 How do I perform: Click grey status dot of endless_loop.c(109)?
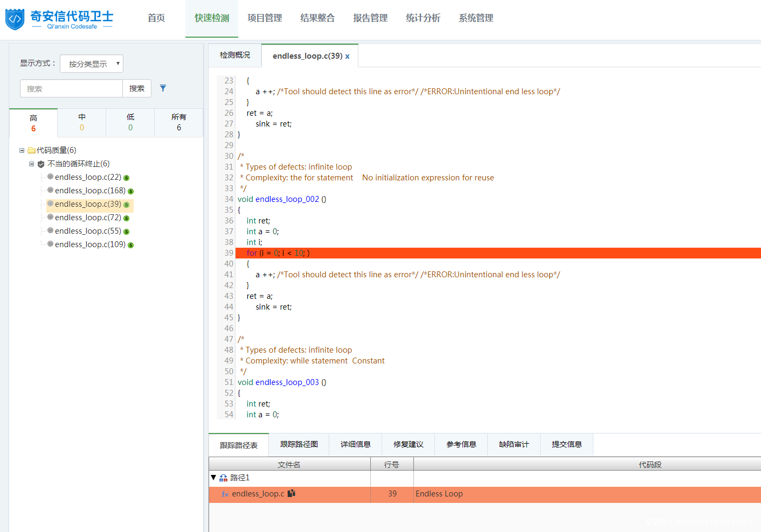pyautogui.click(x=50, y=244)
